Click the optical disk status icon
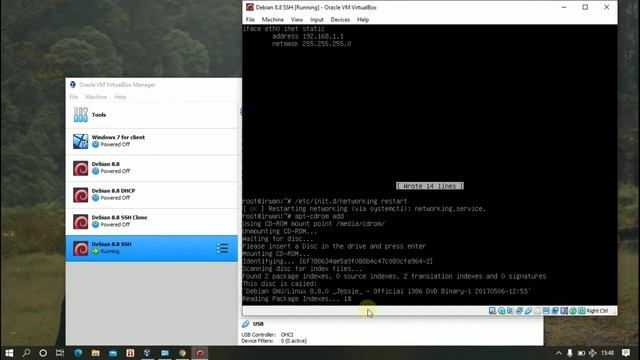This screenshot has width=640, height=360. [x=502, y=311]
